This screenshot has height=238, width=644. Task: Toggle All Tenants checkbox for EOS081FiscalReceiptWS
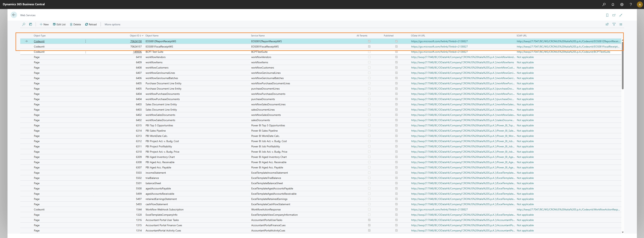pyautogui.click(x=369, y=47)
